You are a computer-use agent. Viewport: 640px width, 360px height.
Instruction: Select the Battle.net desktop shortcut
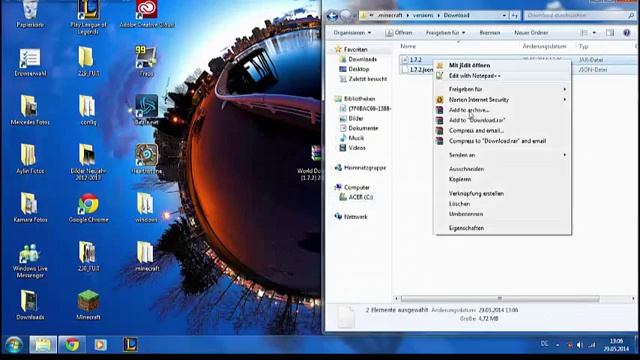click(146, 110)
